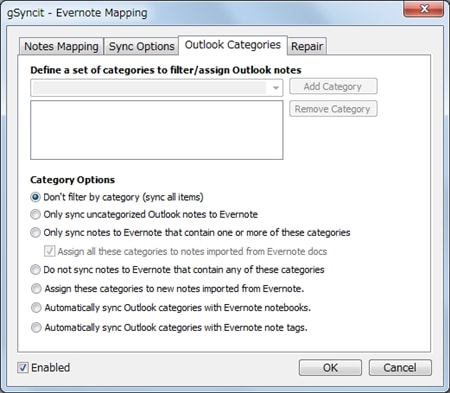The width and height of the screenshot is (450, 393).
Task: Choose Only sync uncategorized Outlook notes option
Action: pyautogui.click(x=35, y=214)
